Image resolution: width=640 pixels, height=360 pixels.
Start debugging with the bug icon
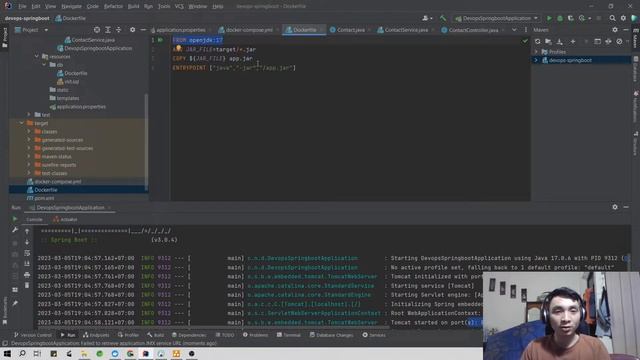(x=560, y=18)
